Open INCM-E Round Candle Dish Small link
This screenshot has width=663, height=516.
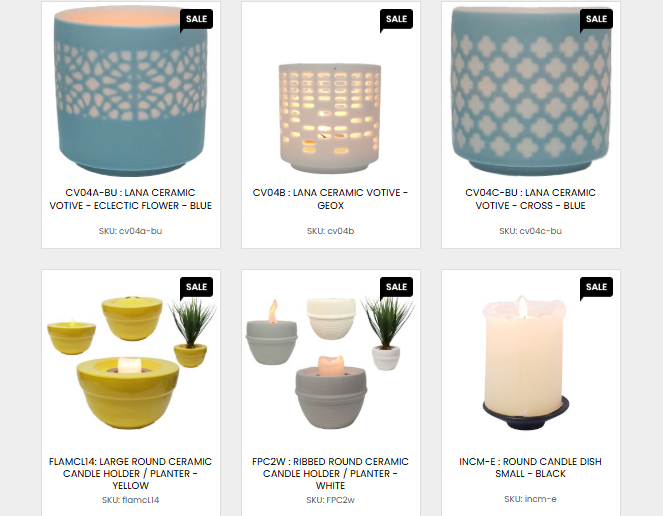(530, 467)
